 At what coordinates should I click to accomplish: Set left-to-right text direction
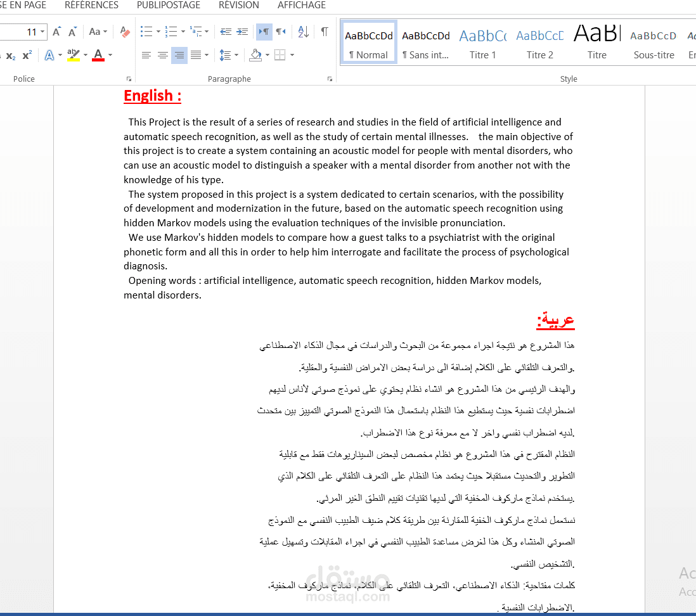(264, 32)
